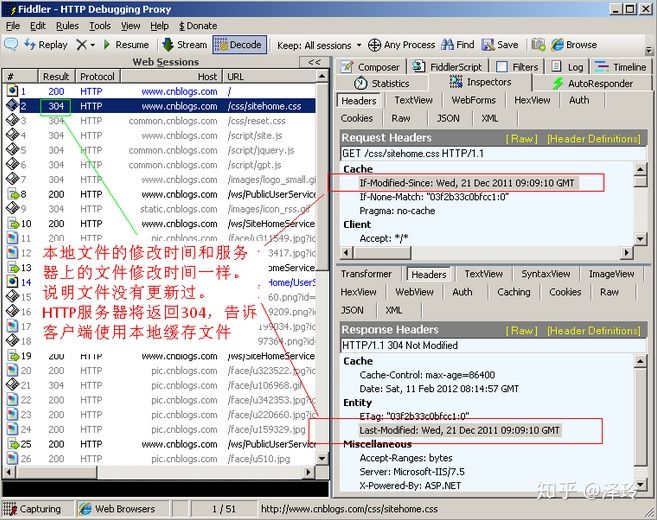Sort sessions by URL column header
The width and height of the screenshot is (657, 520).
click(x=269, y=77)
